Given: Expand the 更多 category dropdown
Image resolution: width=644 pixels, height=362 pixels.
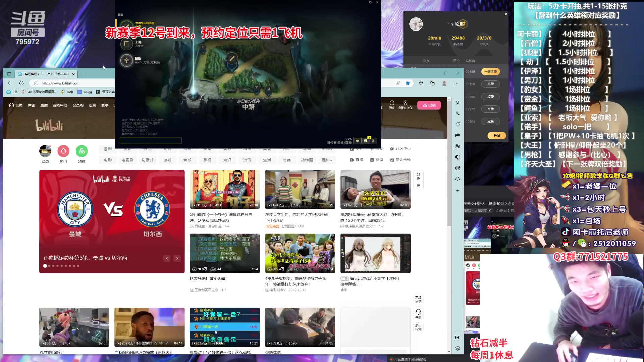Looking at the screenshot, I should (x=327, y=160).
